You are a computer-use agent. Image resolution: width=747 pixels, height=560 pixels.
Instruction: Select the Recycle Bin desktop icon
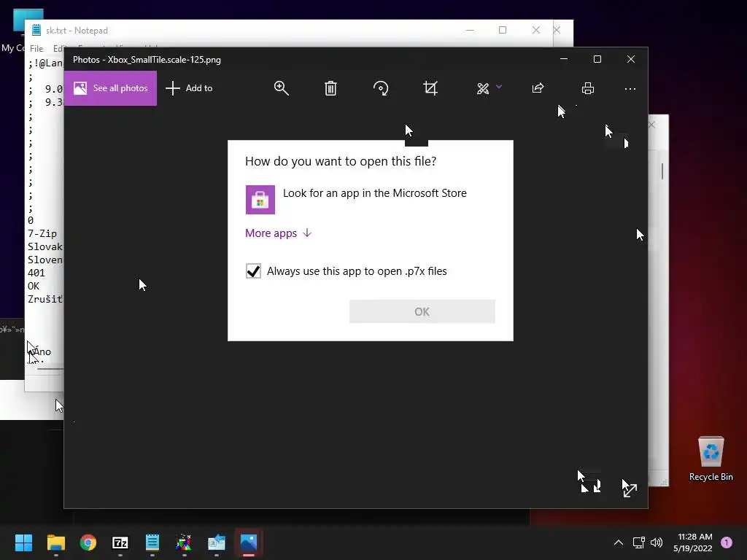pos(711,459)
